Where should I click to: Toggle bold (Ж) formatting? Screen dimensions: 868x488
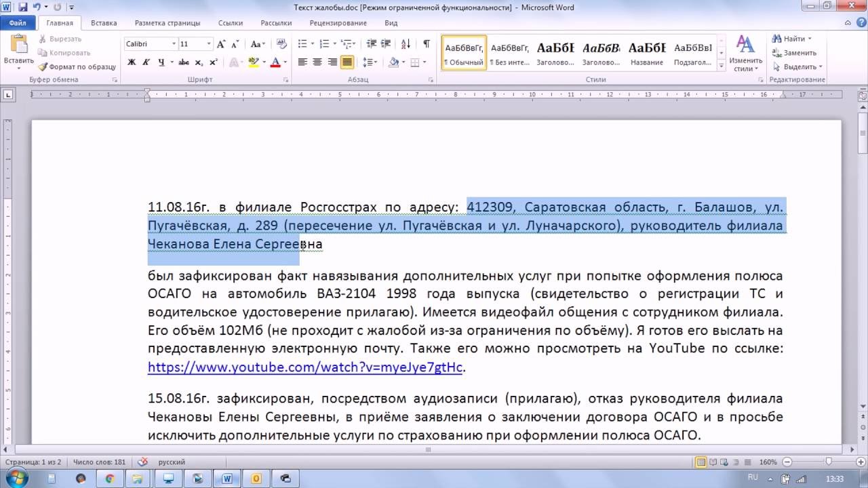(x=131, y=62)
